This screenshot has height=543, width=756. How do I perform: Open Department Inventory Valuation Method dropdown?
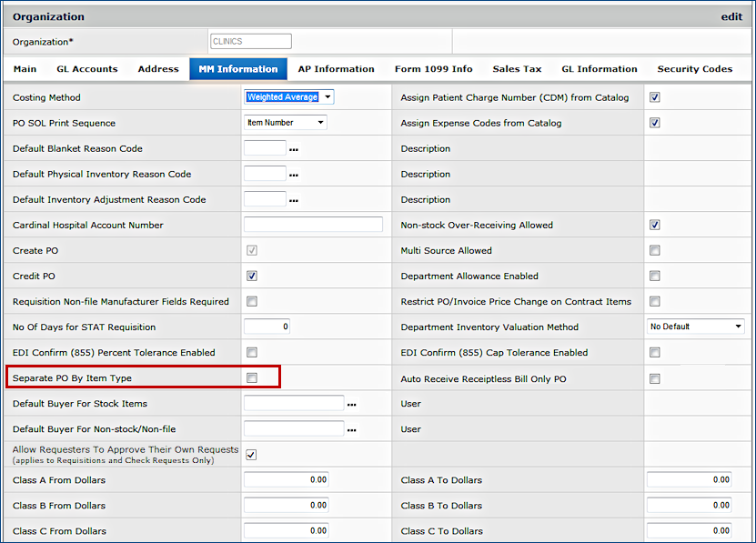(x=696, y=327)
